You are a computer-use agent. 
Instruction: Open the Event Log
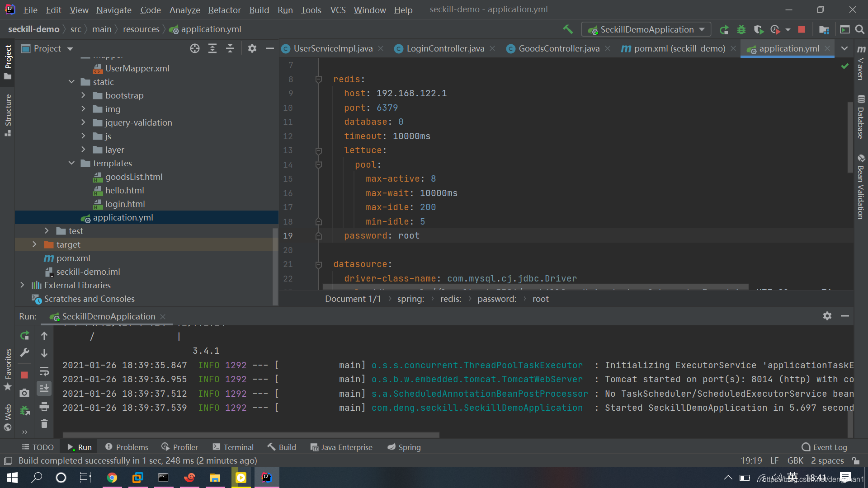pyautogui.click(x=824, y=447)
